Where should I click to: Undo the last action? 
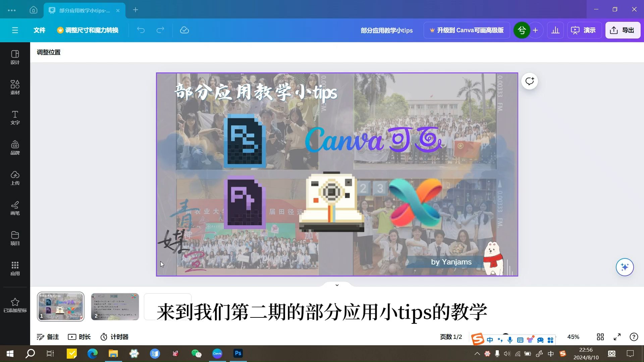click(x=141, y=30)
